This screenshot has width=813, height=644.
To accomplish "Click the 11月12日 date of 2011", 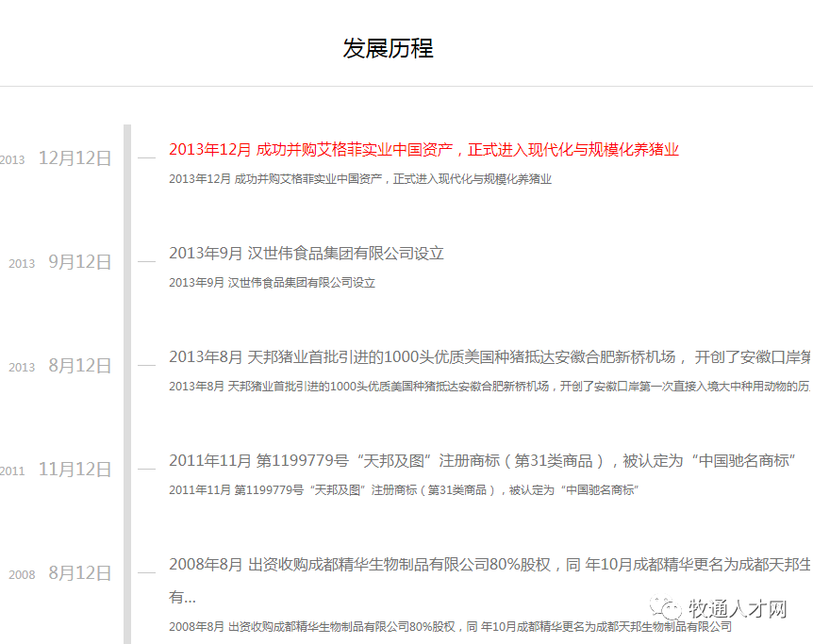I will 75,470.
